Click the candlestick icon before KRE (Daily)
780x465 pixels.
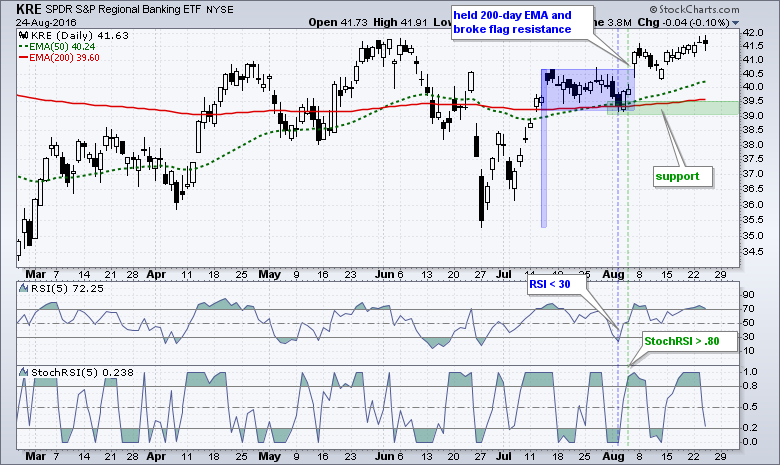point(23,35)
